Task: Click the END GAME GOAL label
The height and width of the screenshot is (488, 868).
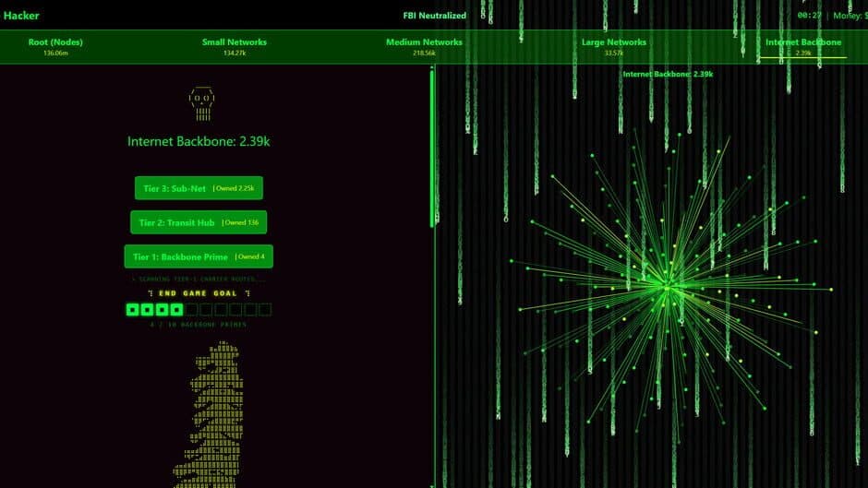Action: (199, 293)
